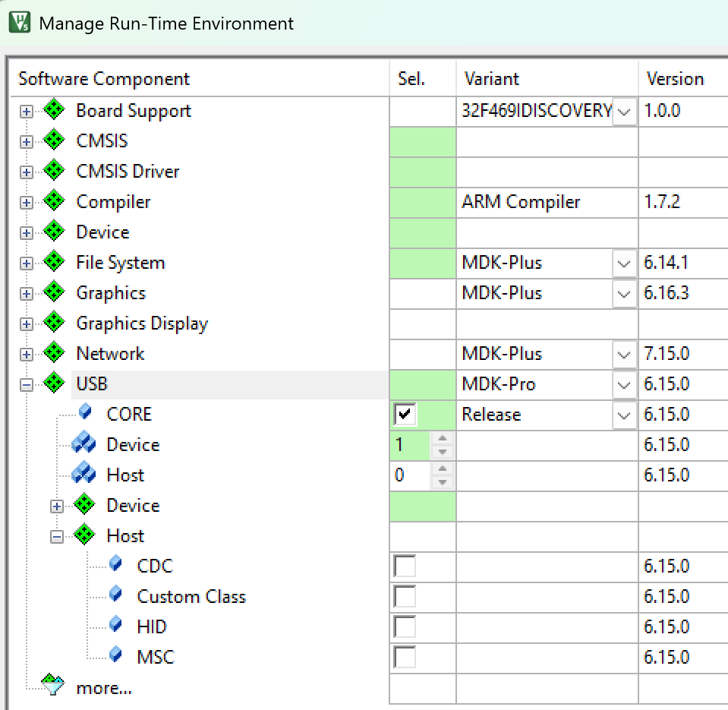Expand the Board Support tree node
This screenshot has height=710, width=728.
tap(27, 112)
